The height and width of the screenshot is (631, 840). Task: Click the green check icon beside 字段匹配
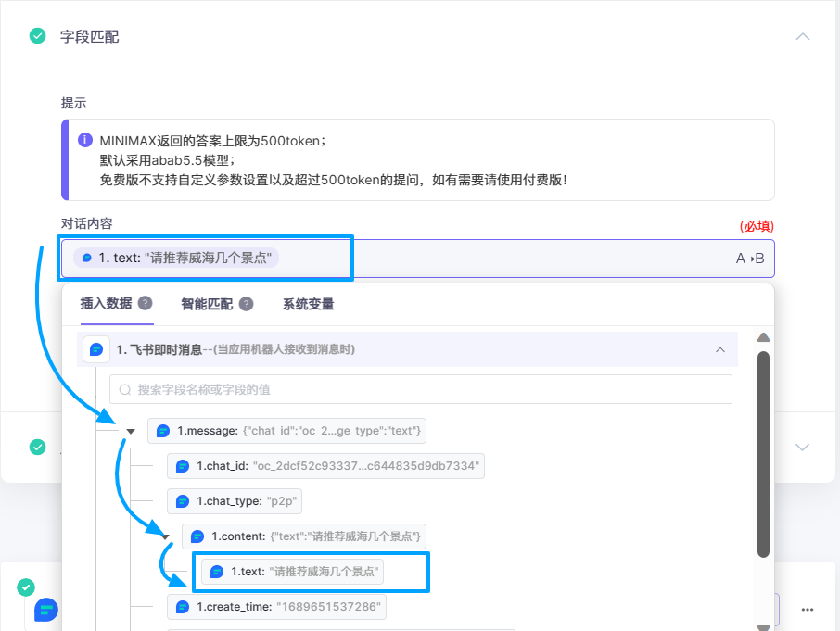38,35
